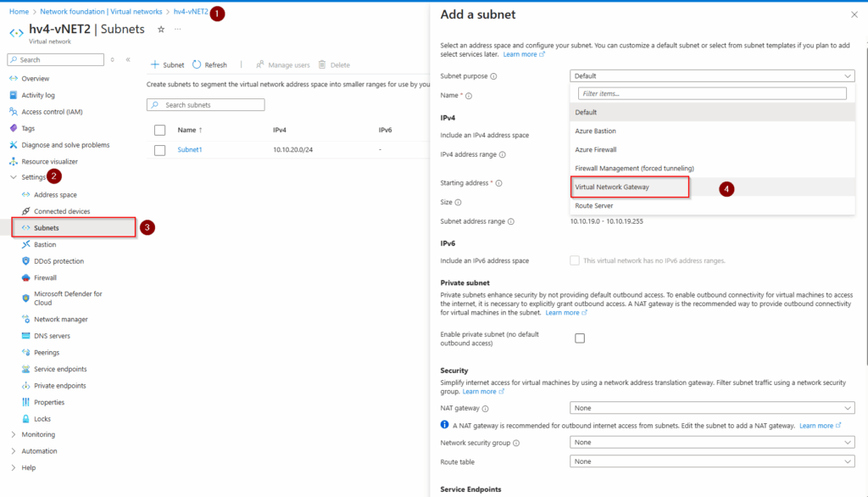
Task: Click the Network manager icon
Action: [25, 320]
